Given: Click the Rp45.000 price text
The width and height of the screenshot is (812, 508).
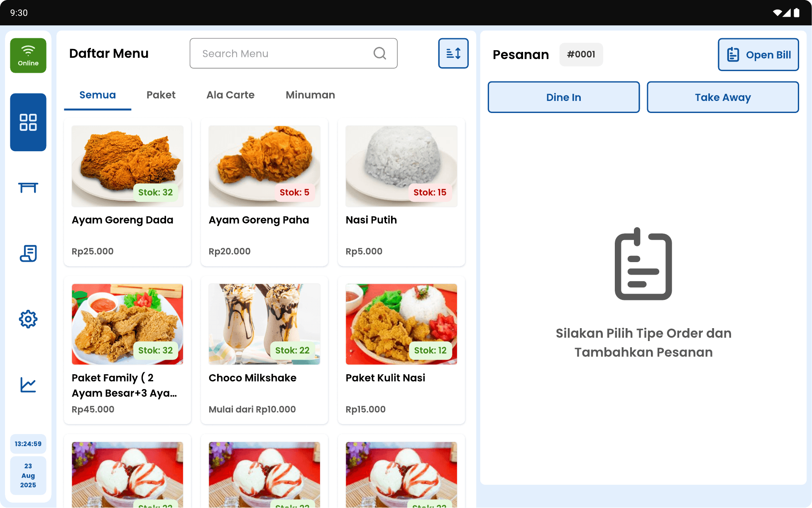Looking at the screenshot, I should (93, 409).
